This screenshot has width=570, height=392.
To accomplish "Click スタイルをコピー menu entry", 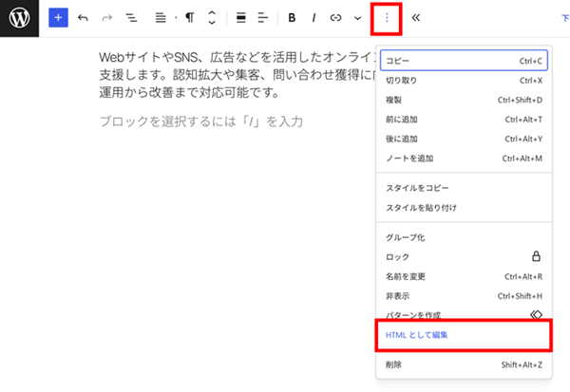I will click(464, 188).
